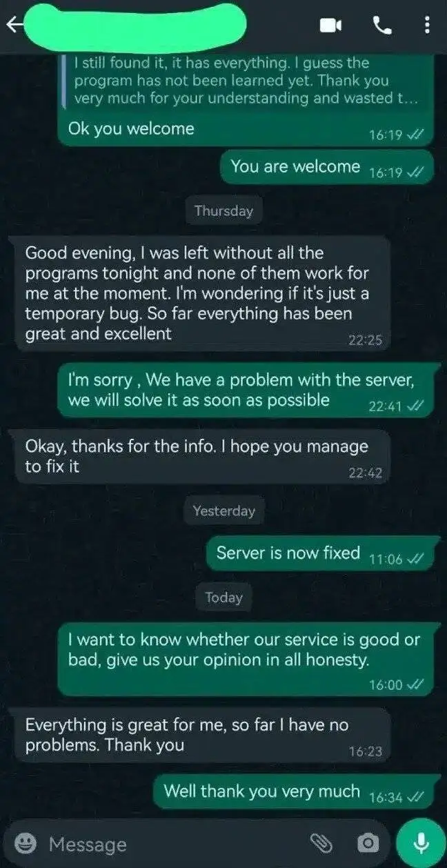This screenshot has height=868, width=447.
Task: Open the three-dot more options menu
Action: (426, 26)
